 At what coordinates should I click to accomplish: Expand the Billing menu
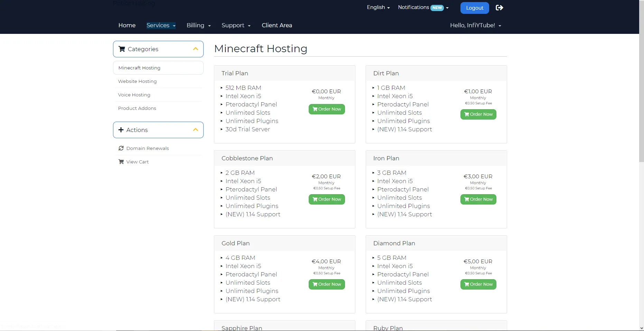tap(198, 25)
